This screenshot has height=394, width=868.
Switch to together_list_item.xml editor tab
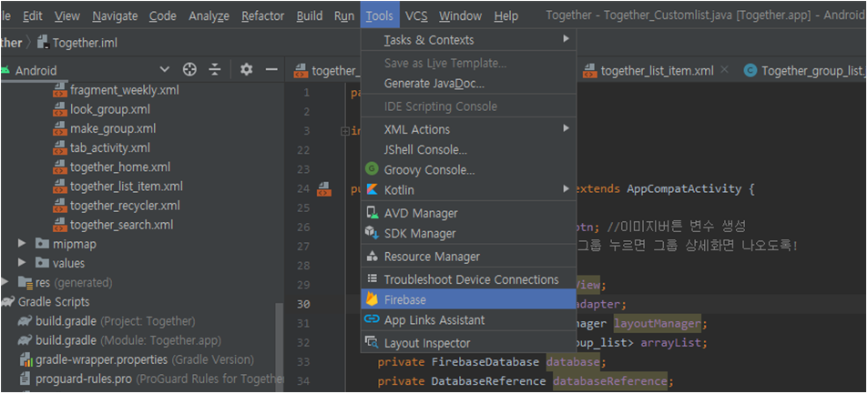tap(657, 70)
